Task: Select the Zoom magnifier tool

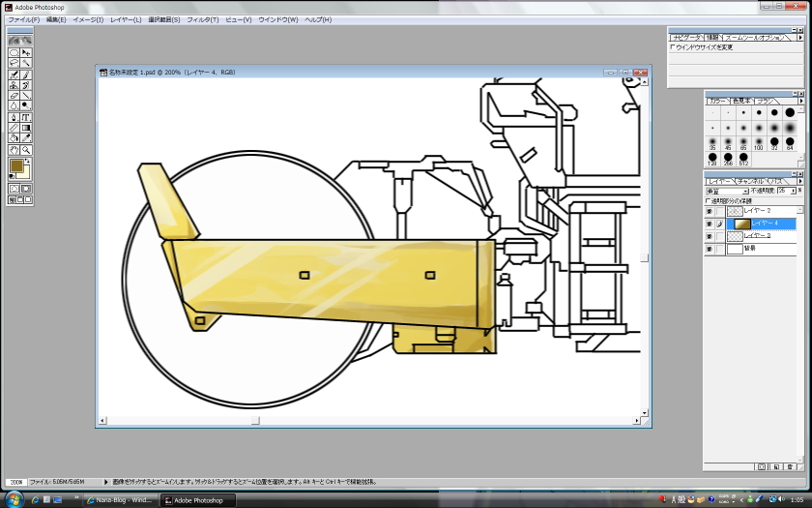Action: pos(26,150)
